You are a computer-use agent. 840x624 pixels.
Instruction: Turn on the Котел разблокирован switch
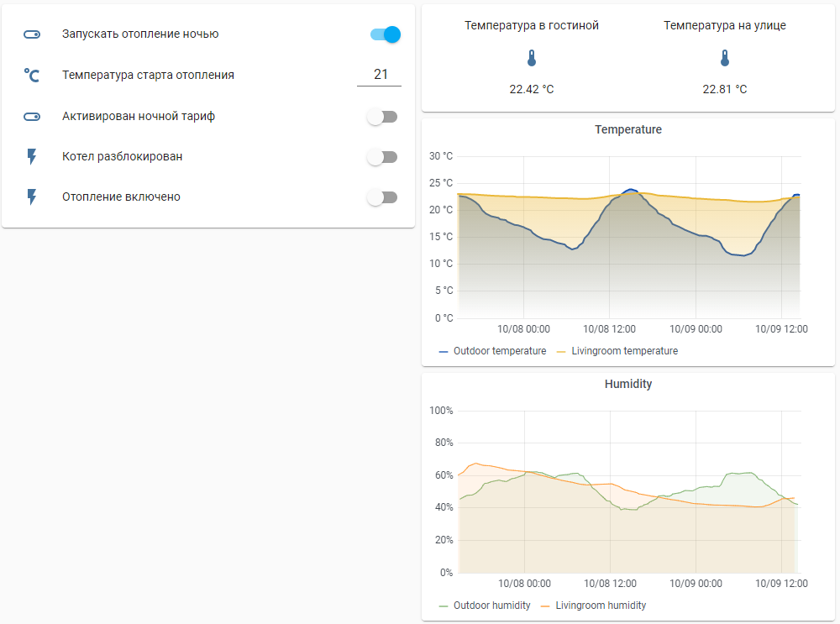coord(382,156)
